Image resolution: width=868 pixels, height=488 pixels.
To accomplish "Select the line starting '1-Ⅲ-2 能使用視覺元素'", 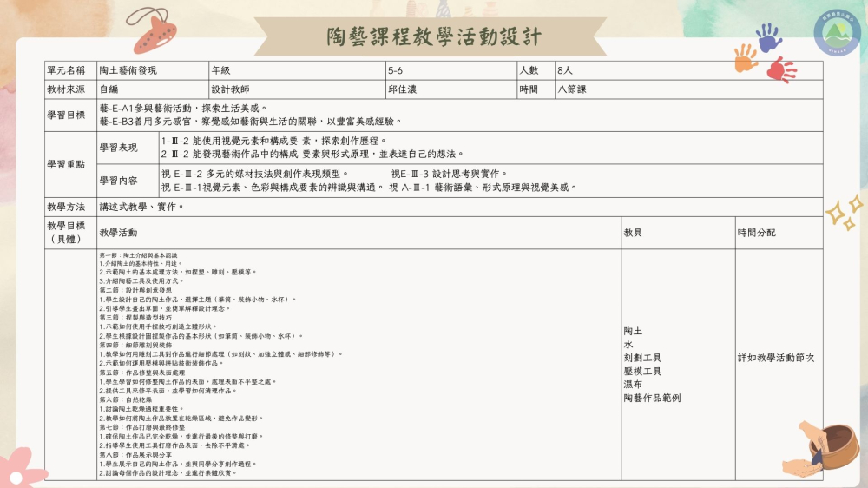I will [x=273, y=141].
